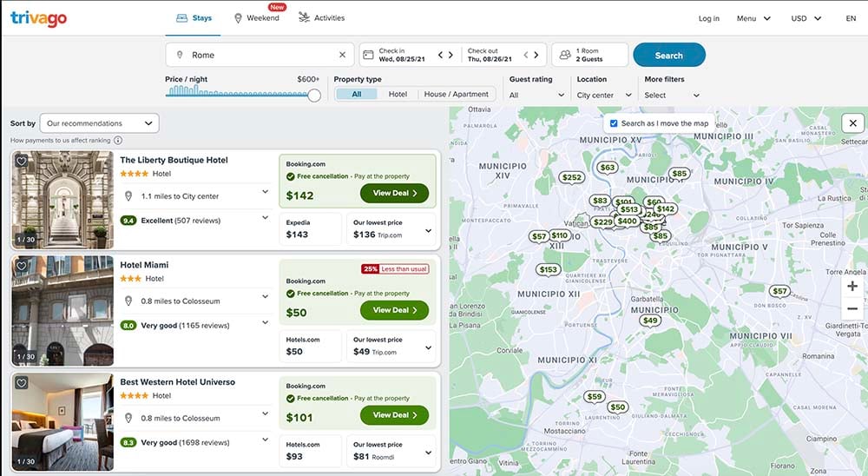868x476 pixels.
Task: Adjust the price per night slider handle
Action: click(314, 96)
